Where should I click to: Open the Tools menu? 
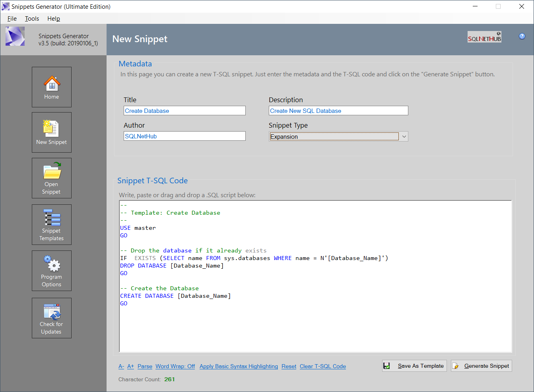(32, 19)
